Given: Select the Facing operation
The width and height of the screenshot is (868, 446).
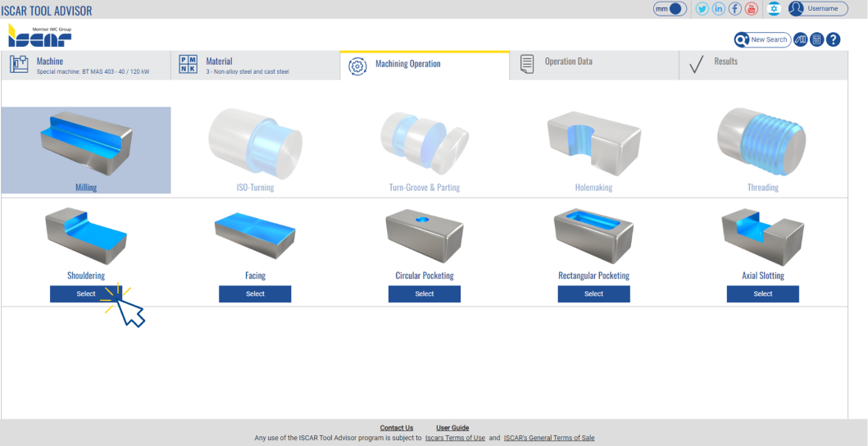Looking at the screenshot, I should click(255, 294).
